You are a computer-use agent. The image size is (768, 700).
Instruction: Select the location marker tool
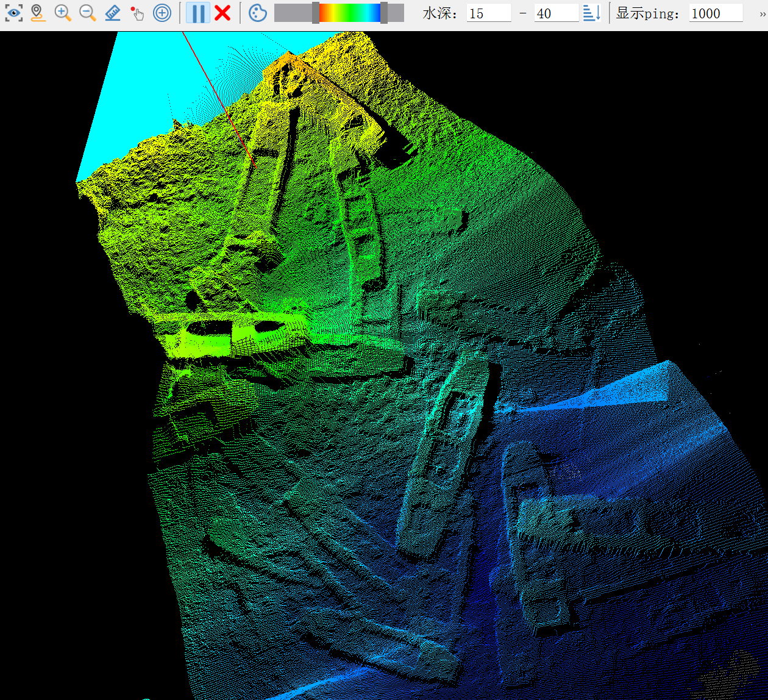pos(38,13)
